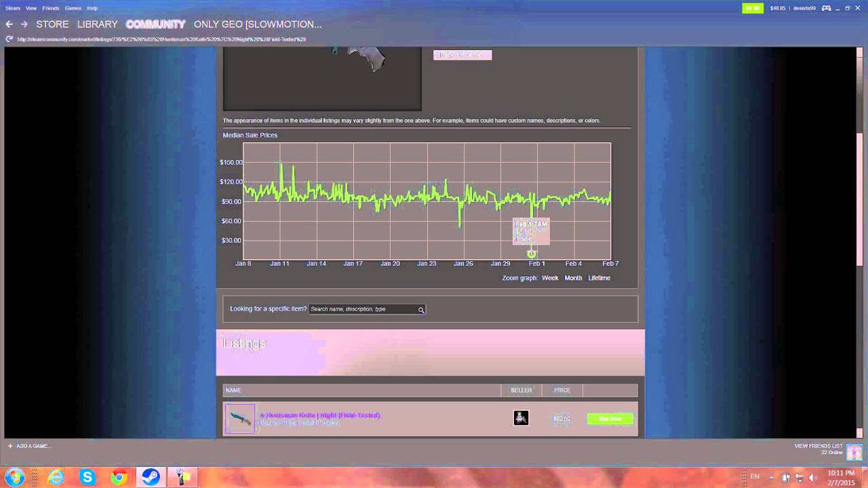The image size is (868, 488).
Task: Switch to the COMMUNITY tab
Action: (155, 24)
